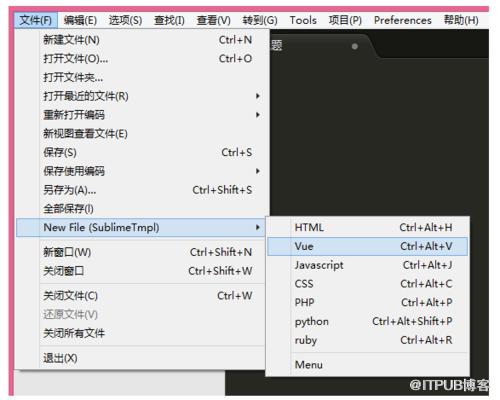Expand New File (SublimeTmpl) submenu
The height and width of the screenshot is (400, 500).
pyautogui.click(x=140, y=228)
